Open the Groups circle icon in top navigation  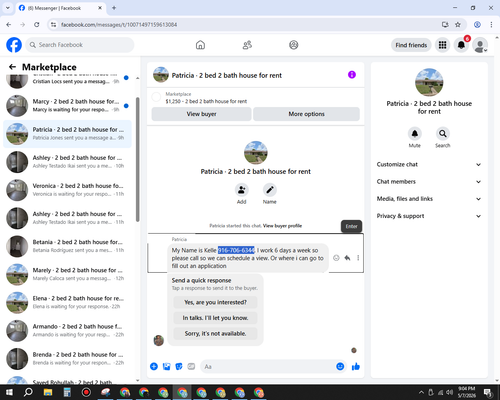[294, 45]
